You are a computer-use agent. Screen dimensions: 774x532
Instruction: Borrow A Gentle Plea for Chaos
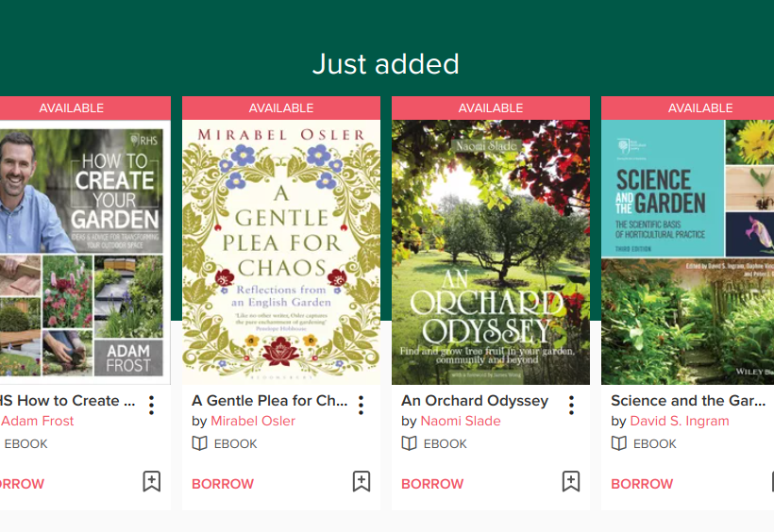click(223, 484)
